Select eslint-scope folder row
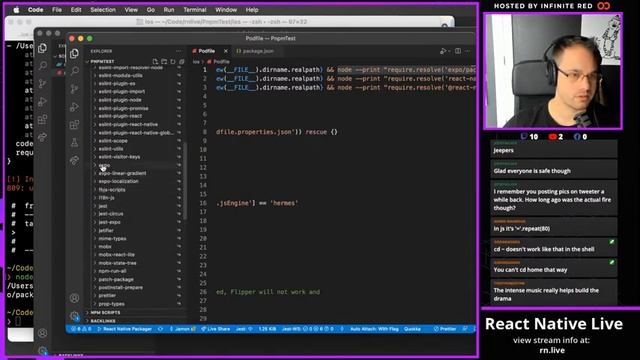Image resolution: width=640 pixels, height=360 pixels. point(135,141)
